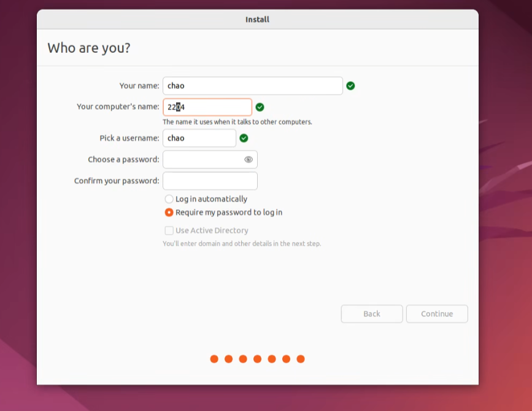The image size is (532, 411).
Task: Go to the previous step with Back
Action: click(372, 314)
